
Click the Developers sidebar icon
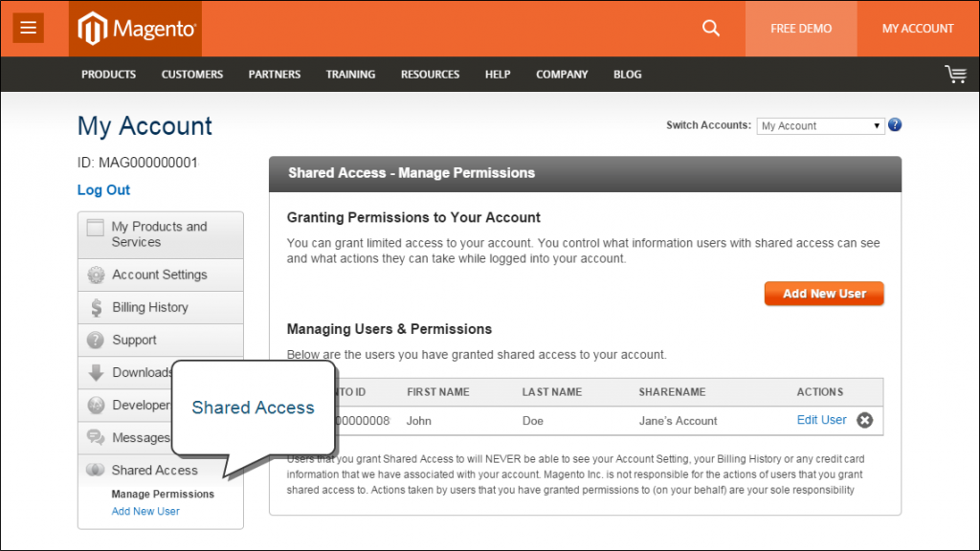[96, 405]
